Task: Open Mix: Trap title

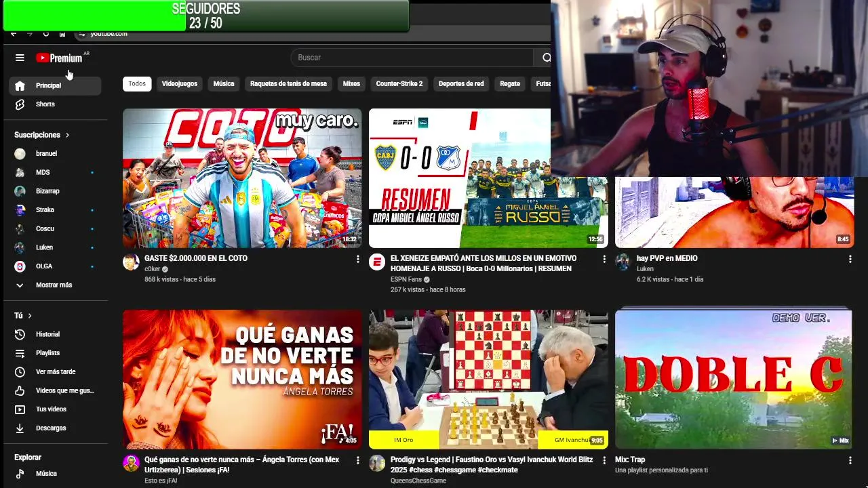Action: pyautogui.click(x=630, y=460)
